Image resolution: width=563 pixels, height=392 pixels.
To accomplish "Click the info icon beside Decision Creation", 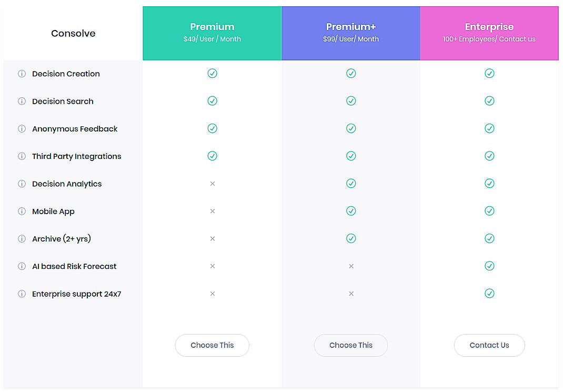I will tap(22, 74).
